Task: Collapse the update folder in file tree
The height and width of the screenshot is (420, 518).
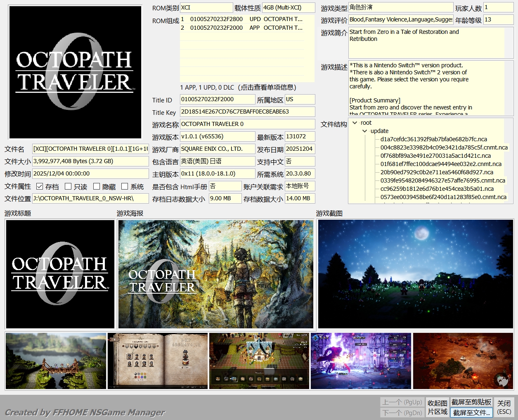Action: (x=364, y=131)
